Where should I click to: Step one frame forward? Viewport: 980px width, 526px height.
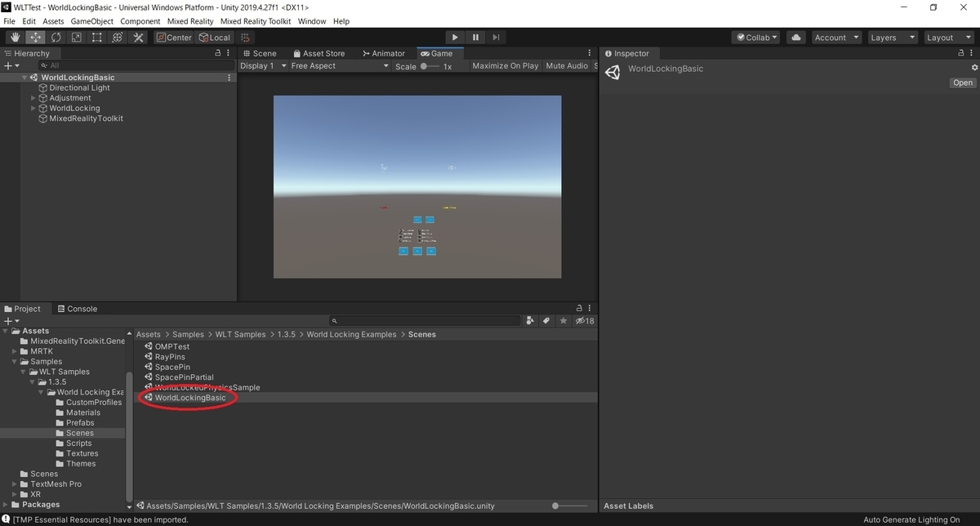click(496, 38)
